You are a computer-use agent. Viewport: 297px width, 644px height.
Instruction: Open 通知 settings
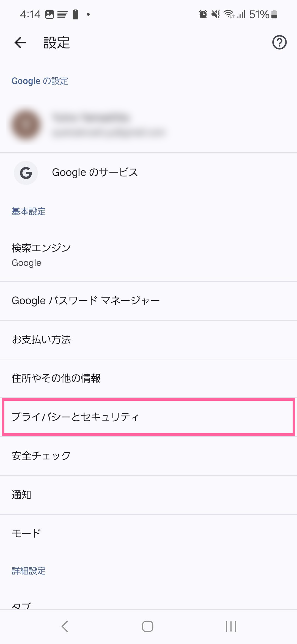(x=148, y=495)
